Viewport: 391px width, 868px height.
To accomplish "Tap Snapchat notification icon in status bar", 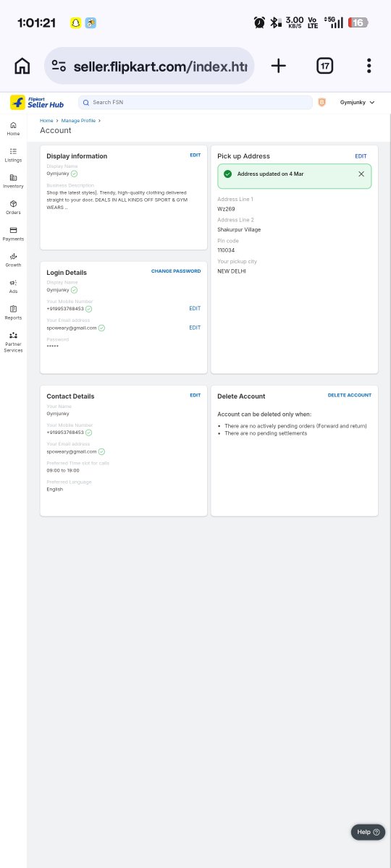I will point(75,23).
